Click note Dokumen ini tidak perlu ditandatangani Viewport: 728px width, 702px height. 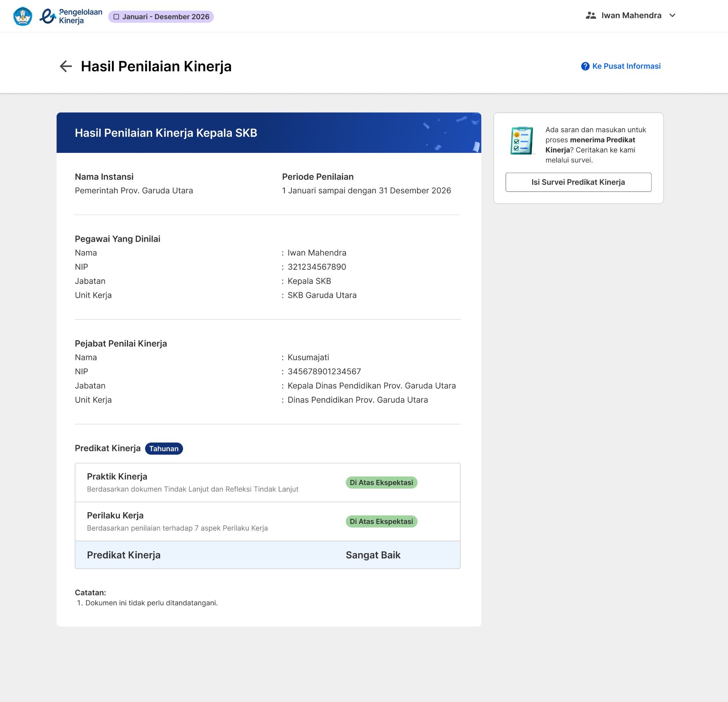151,603
